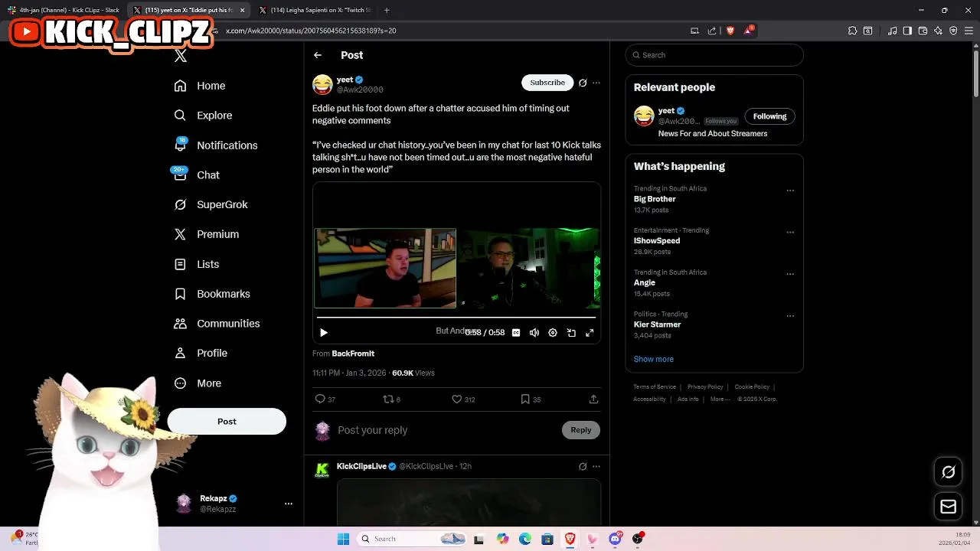The height and width of the screenshot is (551, 980).
Task: Click the X Search field
Action: (714, 55)
